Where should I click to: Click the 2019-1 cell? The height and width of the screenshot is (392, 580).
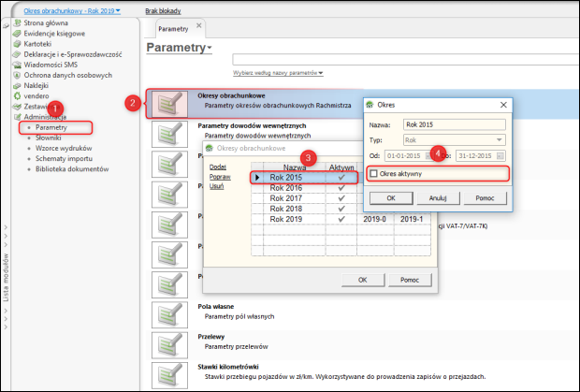[412, 219]
